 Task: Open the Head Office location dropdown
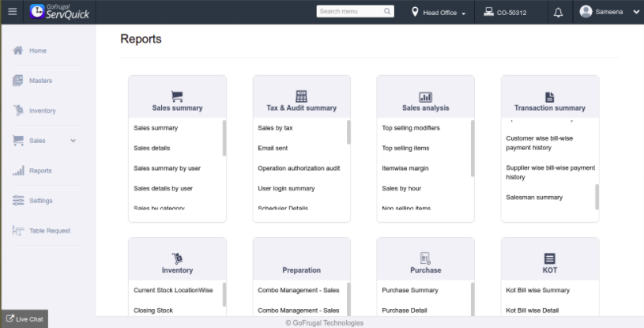pyautogui.click(x=439, y=13)
